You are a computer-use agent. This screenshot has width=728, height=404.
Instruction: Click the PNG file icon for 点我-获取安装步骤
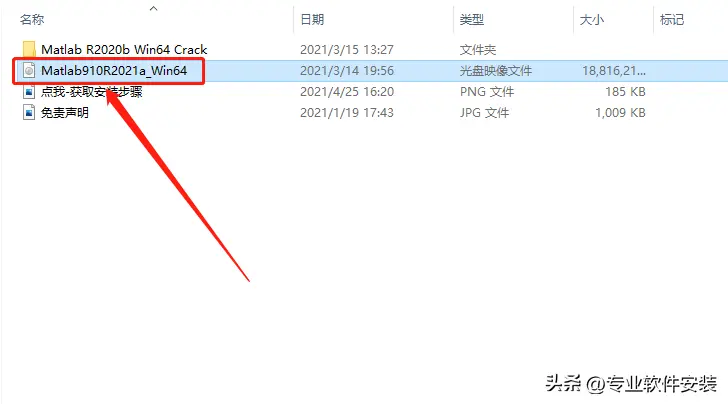pos(29,91)
